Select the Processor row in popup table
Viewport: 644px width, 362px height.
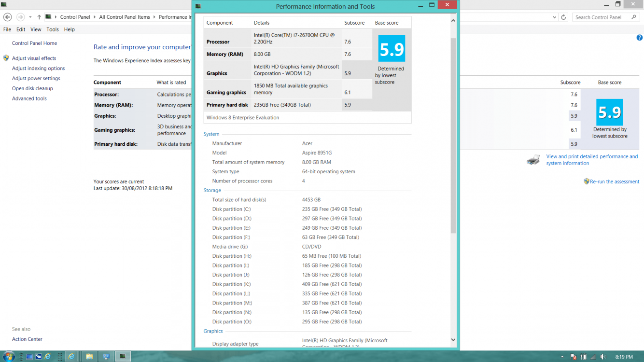pos(288,39)
